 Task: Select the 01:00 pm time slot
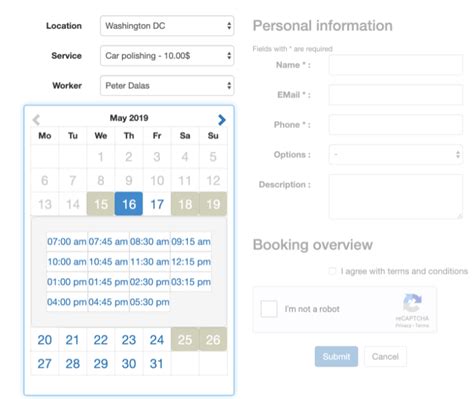pyautogui.click(x=67, y=282)
